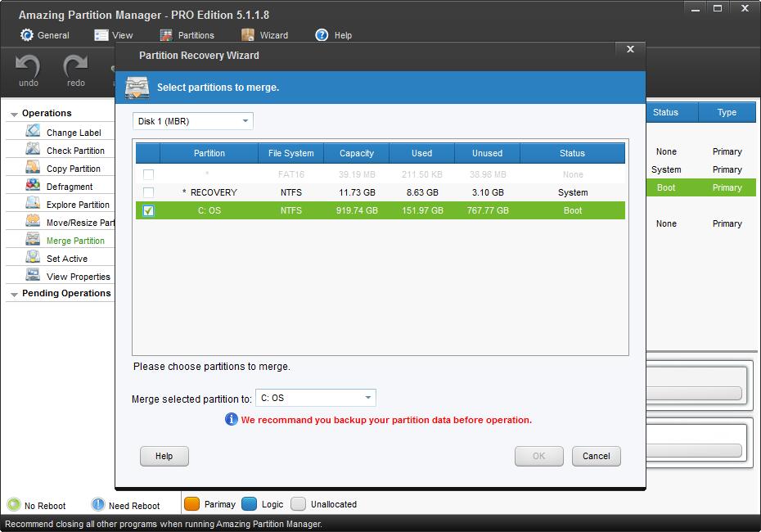The width and height of the screenshot is (761, 532).
Task: Click the No Reboot status icon
Action: (14, 505)
